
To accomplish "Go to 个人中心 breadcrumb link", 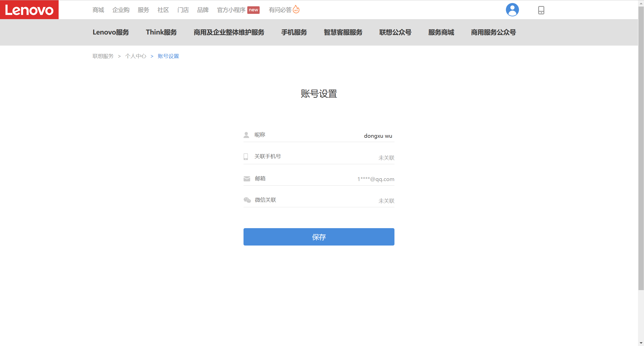I will pyautogui.click(x=136, y=56).
